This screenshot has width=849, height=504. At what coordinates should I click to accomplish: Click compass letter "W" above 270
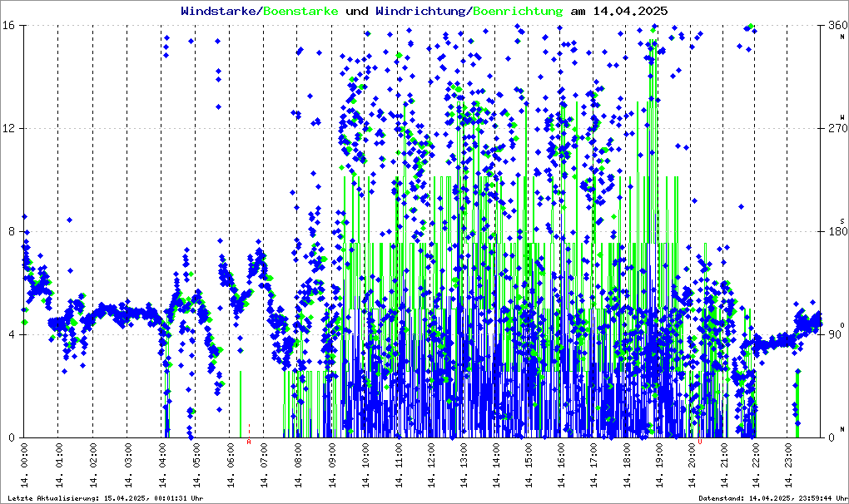point(842,117)
